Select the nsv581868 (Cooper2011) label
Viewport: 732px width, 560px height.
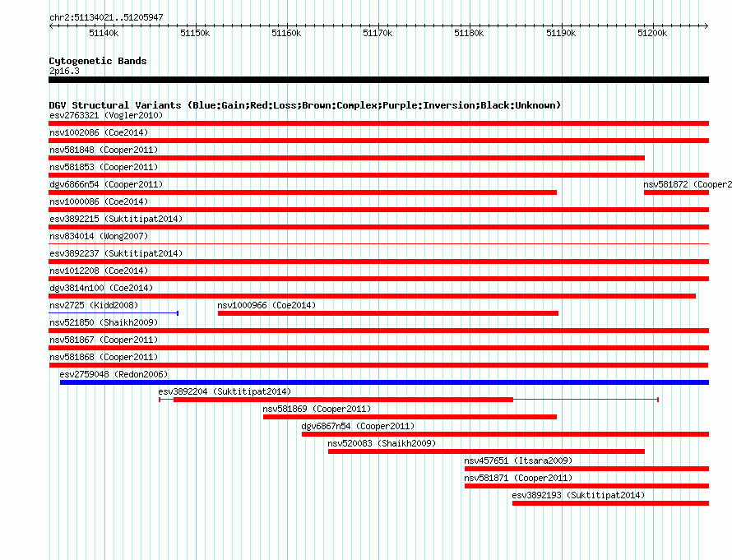[x=104, y=357]
